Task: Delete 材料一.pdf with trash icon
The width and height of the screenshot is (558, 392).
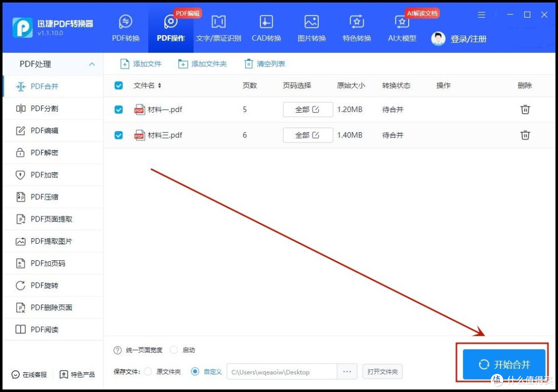Action: point(525,109)
